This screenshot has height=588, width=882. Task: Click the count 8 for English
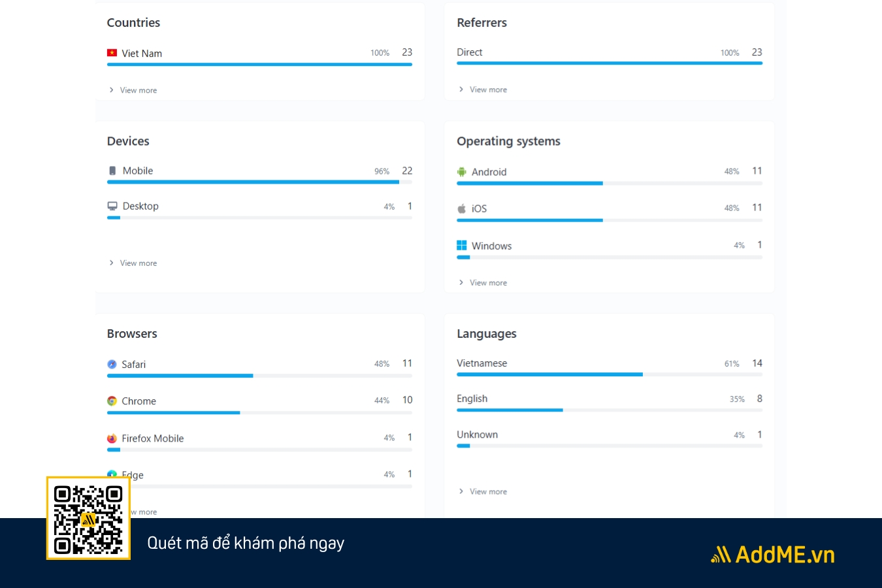click(760, 399)
